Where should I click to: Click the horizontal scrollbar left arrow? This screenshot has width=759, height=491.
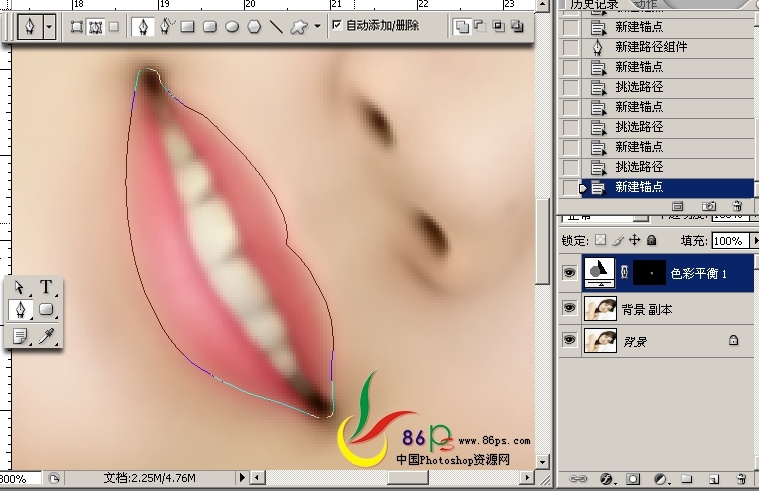coord(258,478)
